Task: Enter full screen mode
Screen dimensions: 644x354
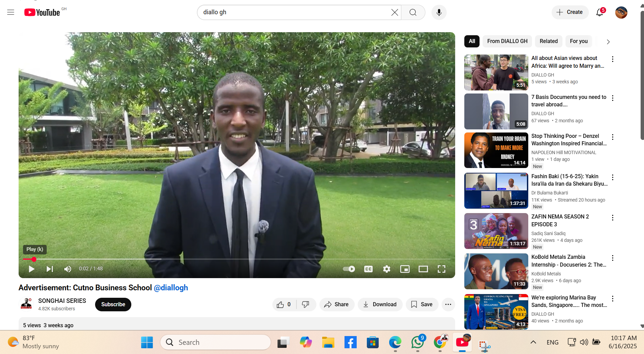Action: [x=441, y=269]
